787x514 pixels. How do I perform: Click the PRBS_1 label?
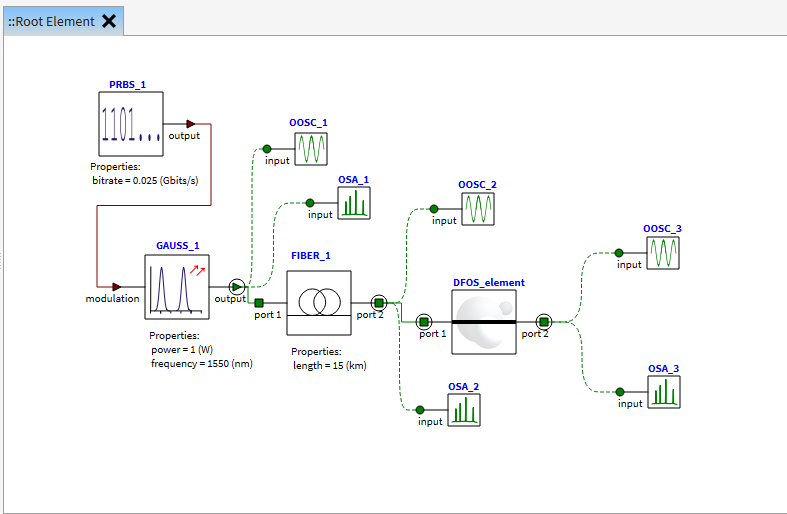[x=127, y=85]
